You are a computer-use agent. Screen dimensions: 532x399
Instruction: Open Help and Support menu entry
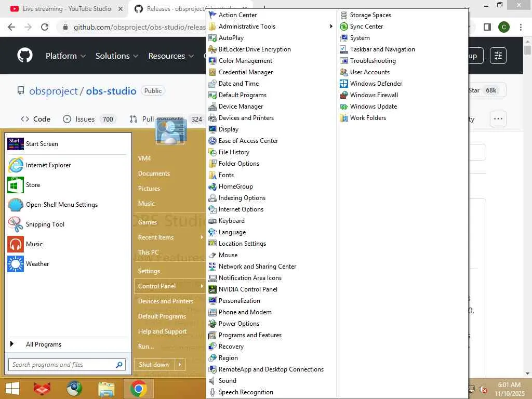pyautogui.click(x=162, y=331)
